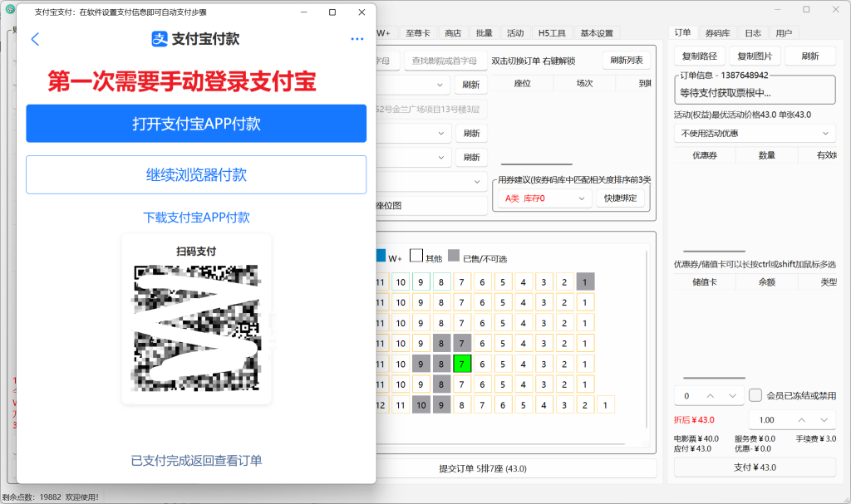851x504 pixels.
Task: Click the 支付 ¥43.0 button
Action: pos(755,467)
